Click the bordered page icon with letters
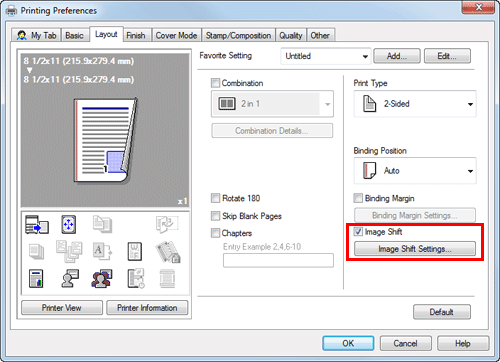Image resolution: width=500 pixels, height=362 pixels. (x=135, y=251)
